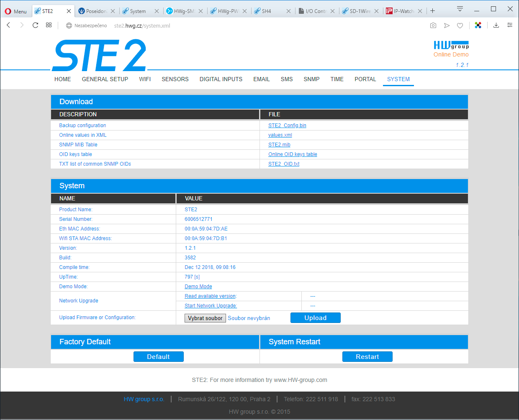Open a new tab with plus button
Image resolution: width=519 pixels, height=420 pixels.
(433, 11)
